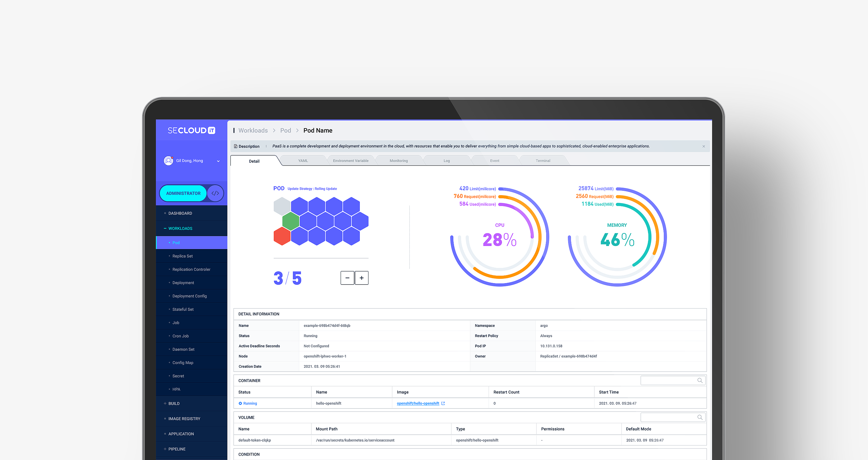The image size is (868, 460).
Task: Click the Description document icon
Action: [236, 146]
